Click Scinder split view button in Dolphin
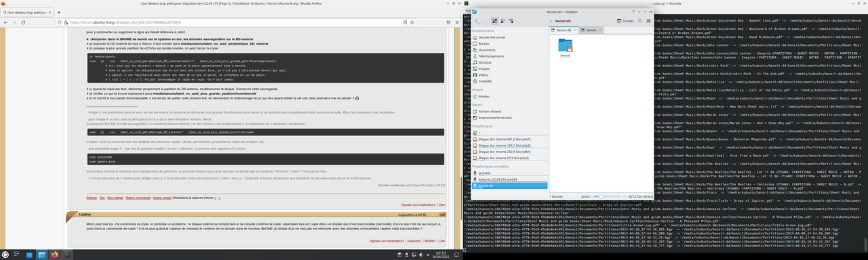 click(625, 21)
